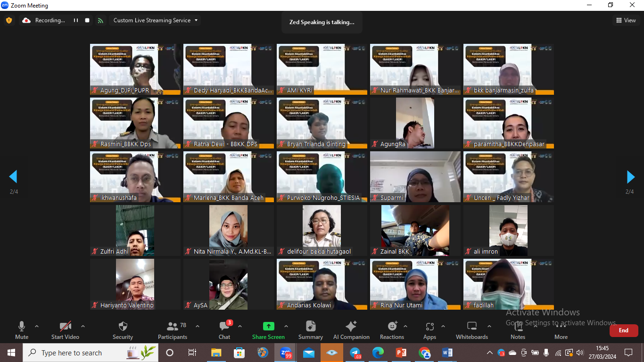644x362 pixels.
Task: Click the Share Screen button
Action: click(x=268, y=330)
